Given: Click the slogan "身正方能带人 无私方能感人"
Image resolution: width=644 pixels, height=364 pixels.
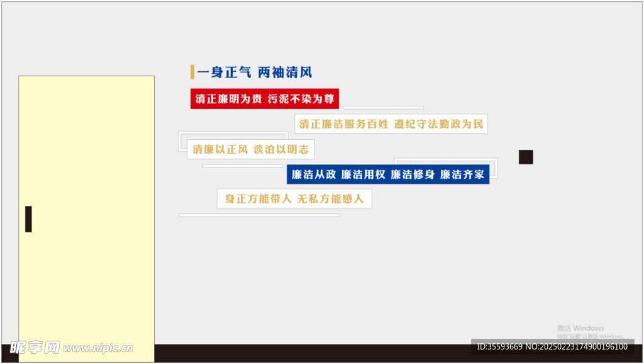Looking at the screenshot, I should (x=294, y=198).
